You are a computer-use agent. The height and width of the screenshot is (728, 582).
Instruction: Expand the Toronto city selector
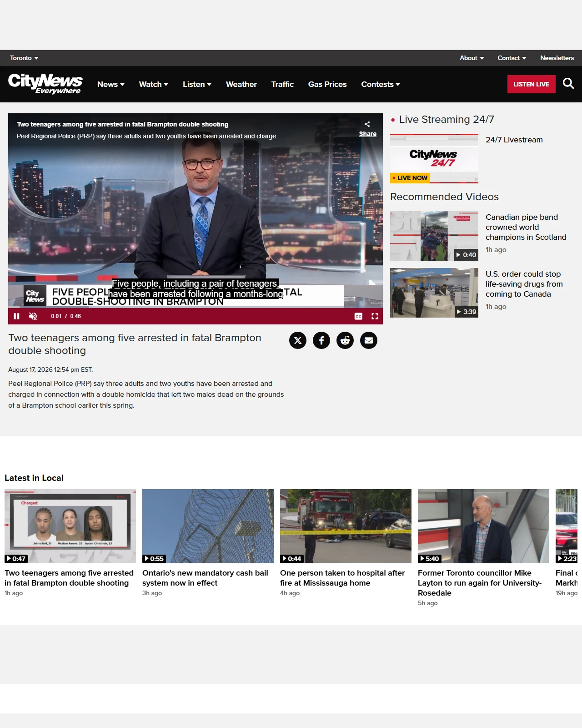tap(24, 58)
